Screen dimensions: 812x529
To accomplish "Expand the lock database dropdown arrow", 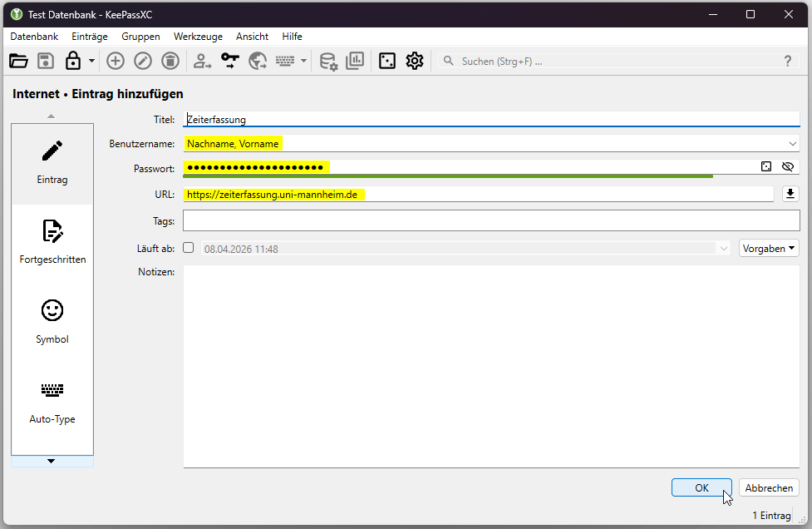I will click(91, 62).
